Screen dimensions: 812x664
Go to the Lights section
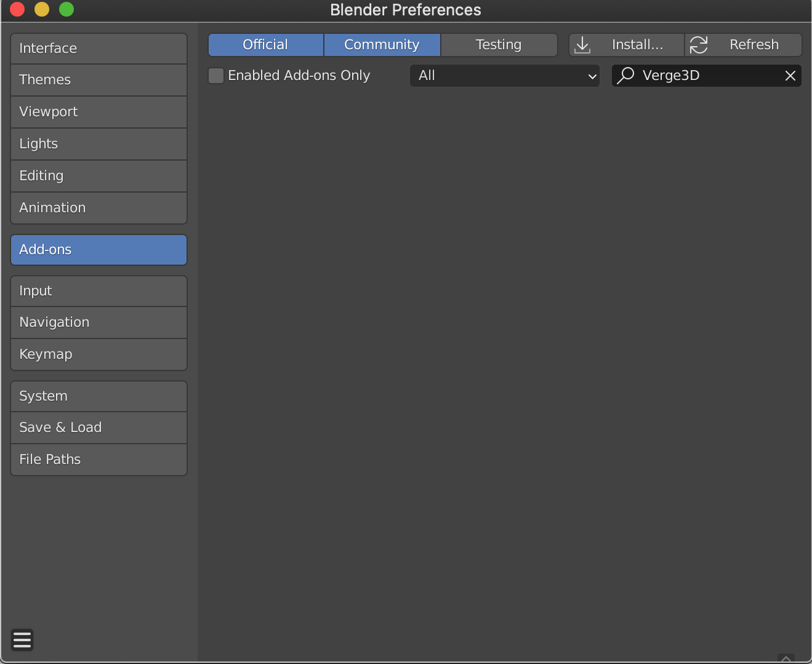[x=98, y=144]
